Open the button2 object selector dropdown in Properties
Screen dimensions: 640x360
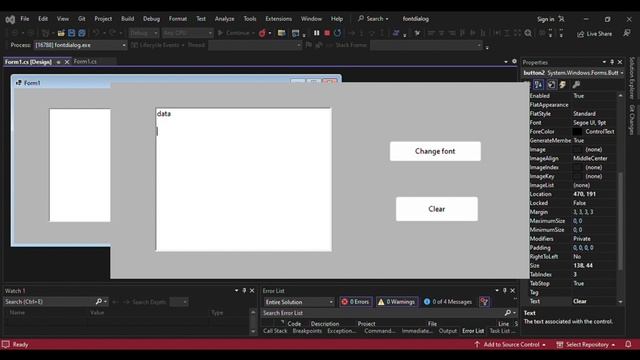(573, 73)
